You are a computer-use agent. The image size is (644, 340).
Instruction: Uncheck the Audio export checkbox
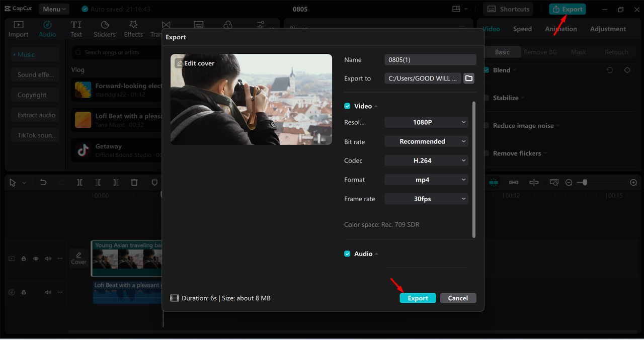(x=347, y=254)
